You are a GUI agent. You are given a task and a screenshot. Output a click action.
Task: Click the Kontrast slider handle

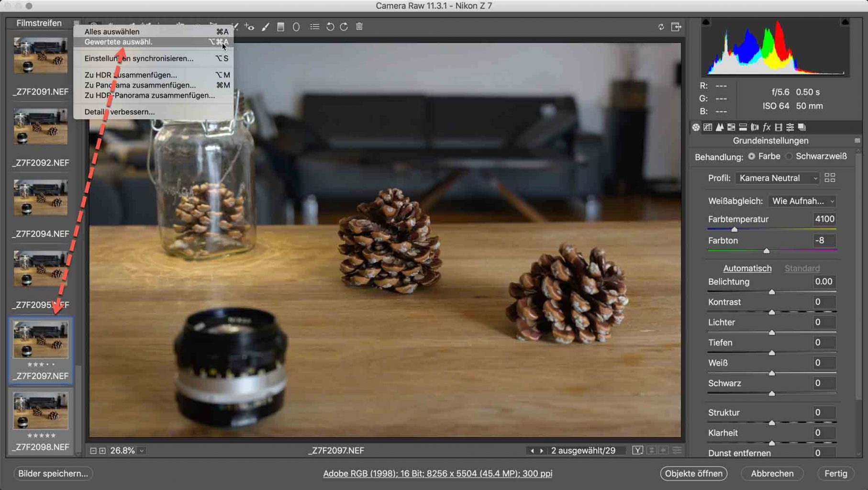(x=772, y=312)
